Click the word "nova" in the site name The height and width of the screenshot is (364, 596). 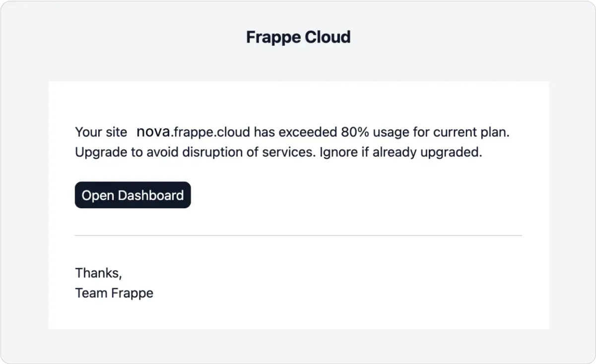(x=153, y=132)
